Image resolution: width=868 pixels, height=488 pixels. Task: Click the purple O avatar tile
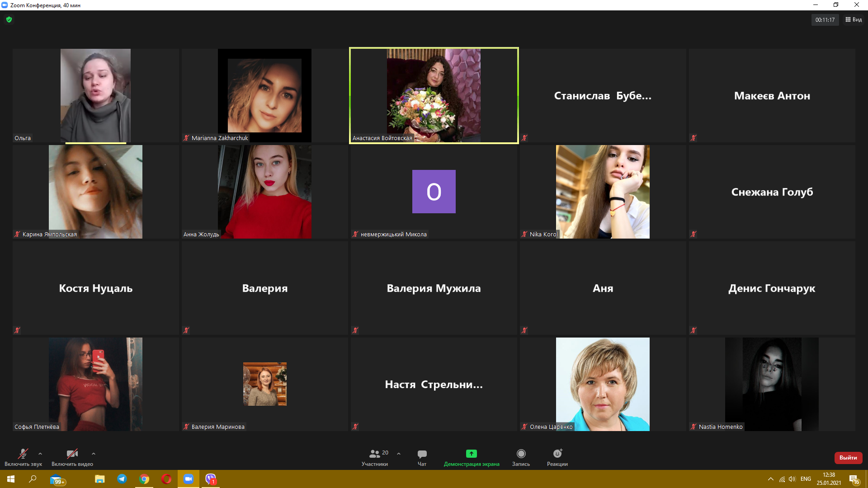[x=434, y=192]
